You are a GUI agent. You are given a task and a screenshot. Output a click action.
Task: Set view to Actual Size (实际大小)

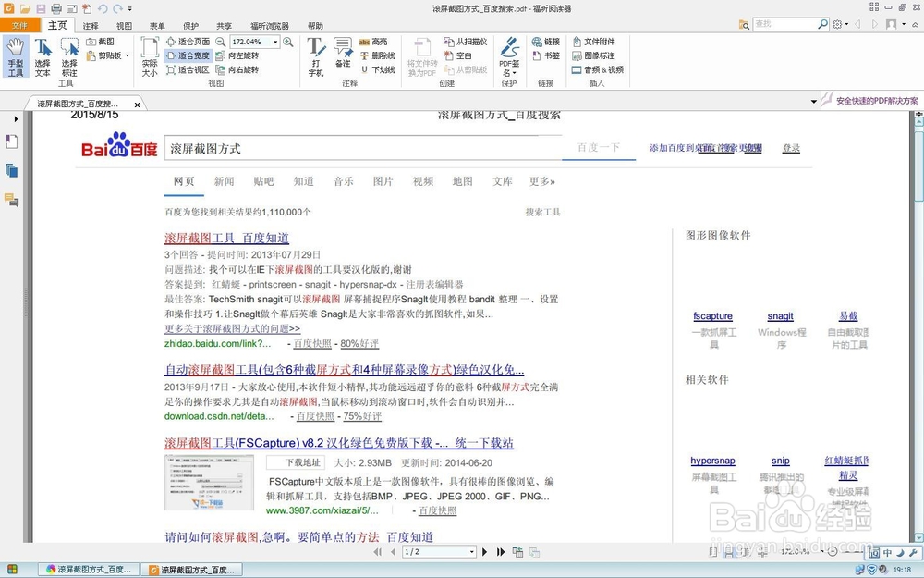pos(150,56)
